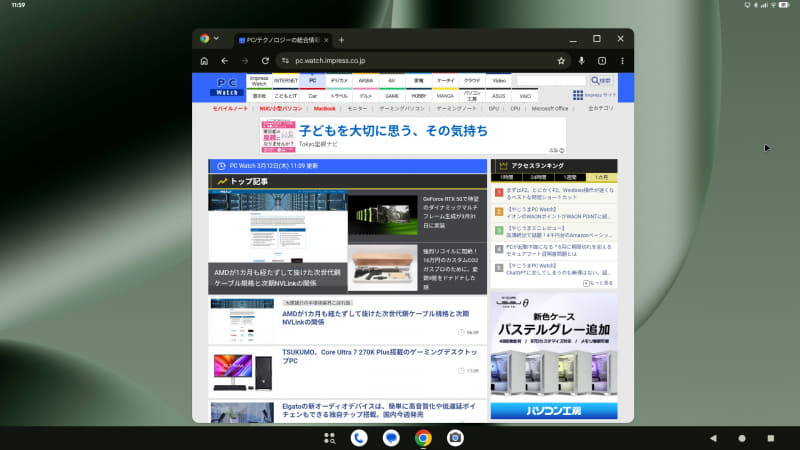Go back with the back arrow
Screen dimensions: 800x450
pyautogui.click(x=224, y=61)
